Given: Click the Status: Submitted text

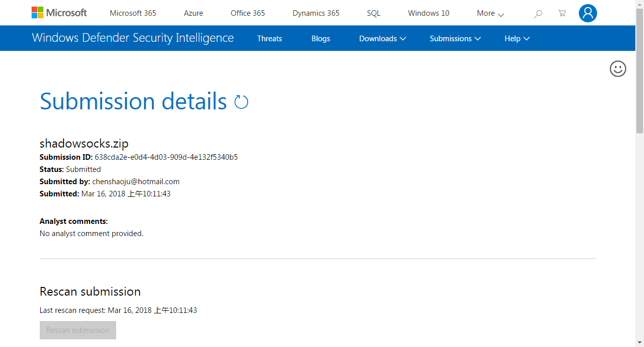Looking at the screenshot, I should [70, 169].
